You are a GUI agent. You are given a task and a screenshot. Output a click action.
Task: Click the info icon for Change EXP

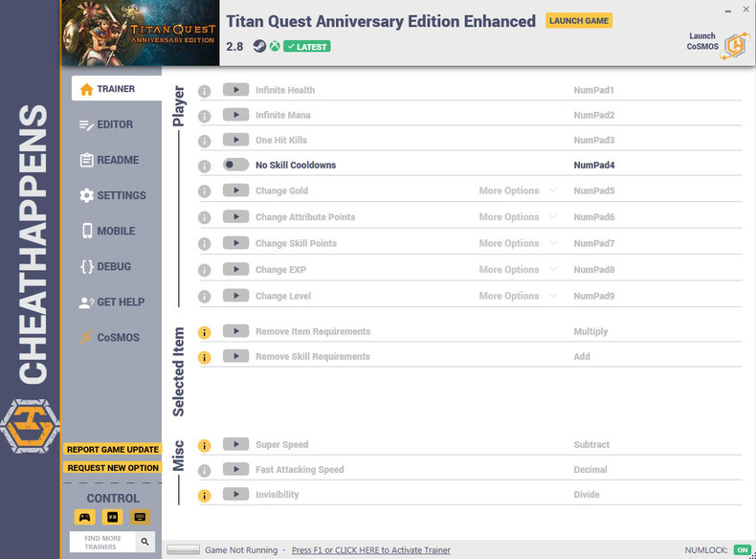(205, 270)
